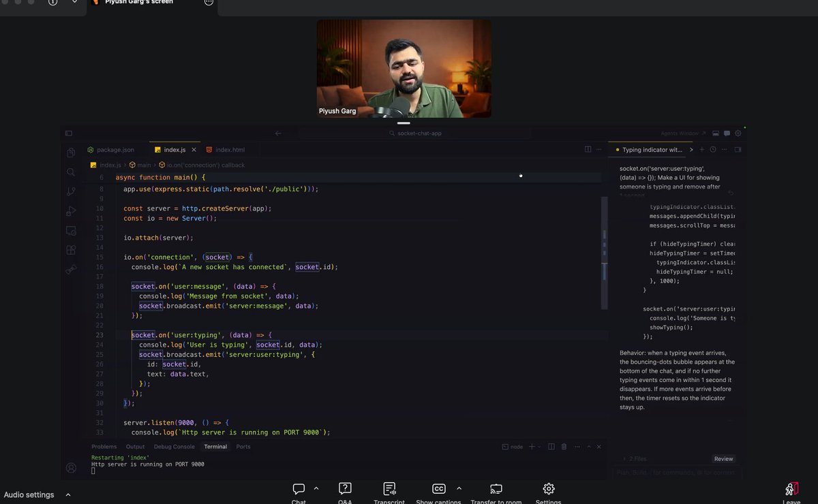This screenshot has width=818, height=504.
Task: Open the Extensions view
Action: 71,250
